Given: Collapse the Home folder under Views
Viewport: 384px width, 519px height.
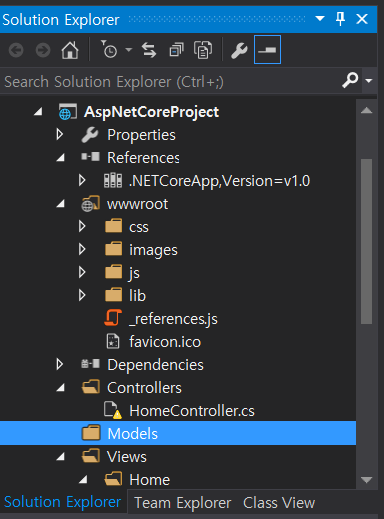Looking at the screenshot, I should coord(83,480).
